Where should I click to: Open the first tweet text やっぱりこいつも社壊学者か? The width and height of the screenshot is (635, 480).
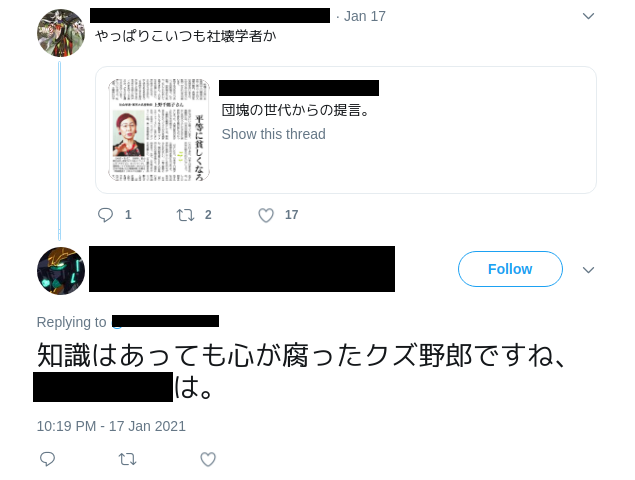[186, 36]
